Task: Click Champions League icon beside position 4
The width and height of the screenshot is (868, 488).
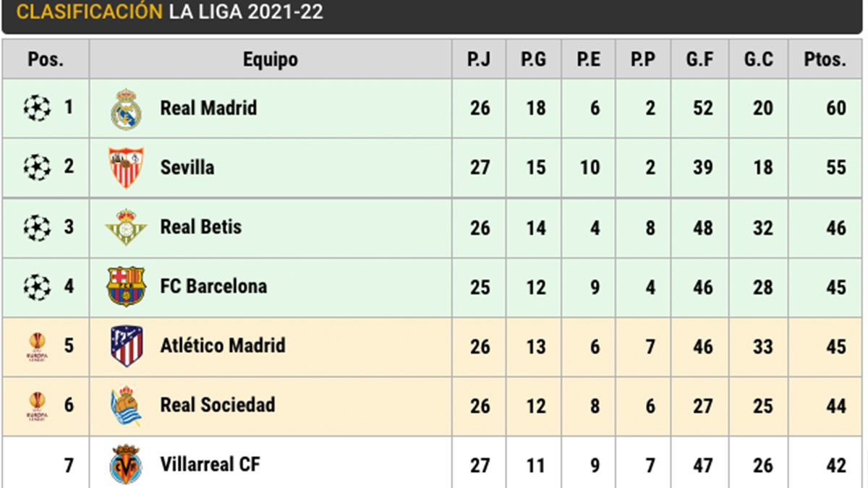Action: point(37,286)
